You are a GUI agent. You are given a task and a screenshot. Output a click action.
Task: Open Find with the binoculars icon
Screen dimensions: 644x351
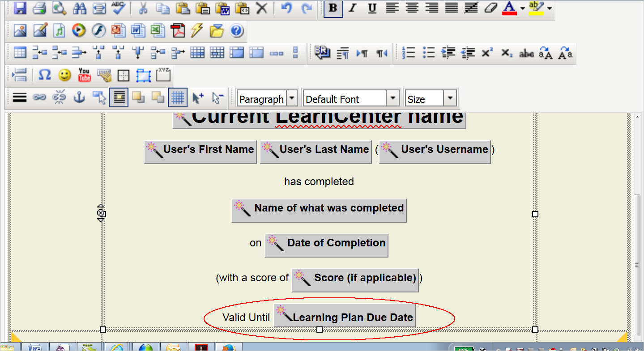point(79,8)
